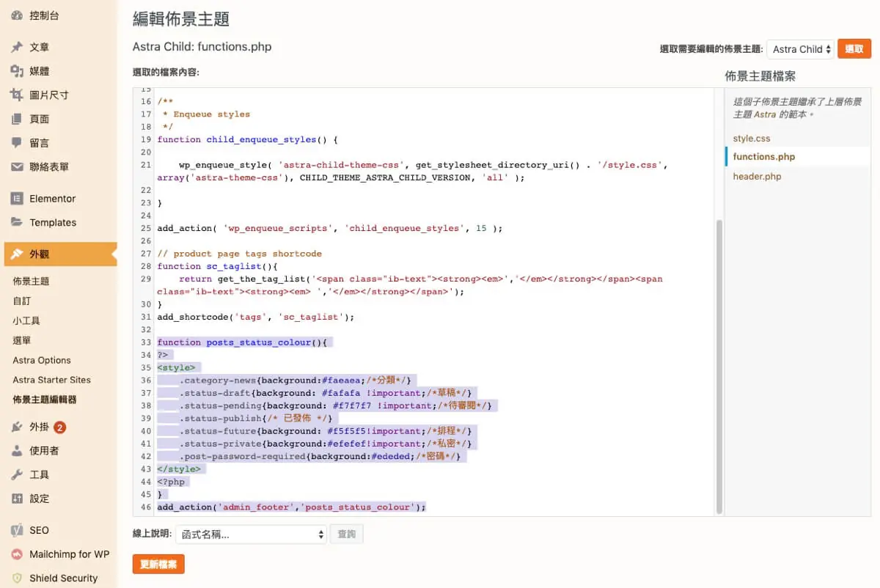Viewport: 880px width, 588px height.
Task: Click the Dashboard (控制台) gauge icon
Action: point(17,15)
